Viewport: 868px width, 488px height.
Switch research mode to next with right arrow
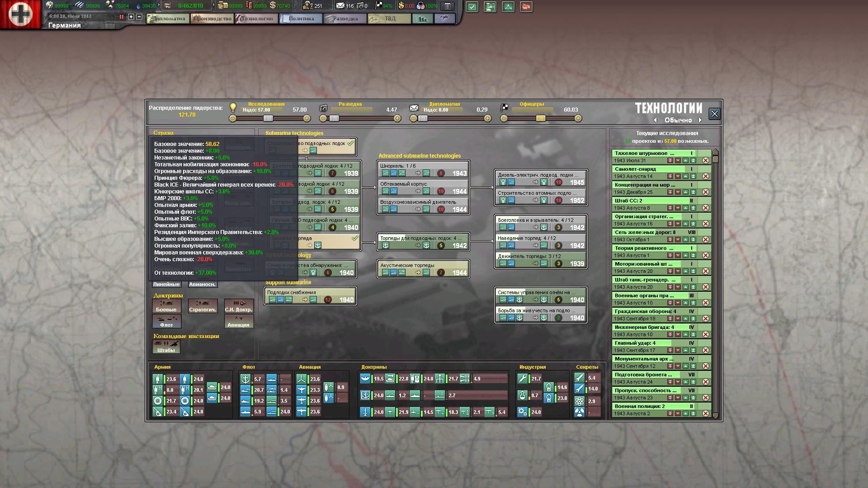click(x=700, y=120)
